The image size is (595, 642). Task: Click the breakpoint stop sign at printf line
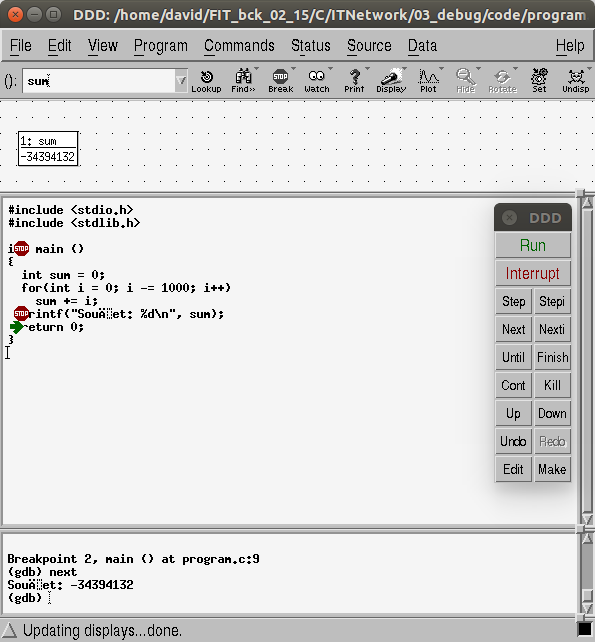[21, 314]
